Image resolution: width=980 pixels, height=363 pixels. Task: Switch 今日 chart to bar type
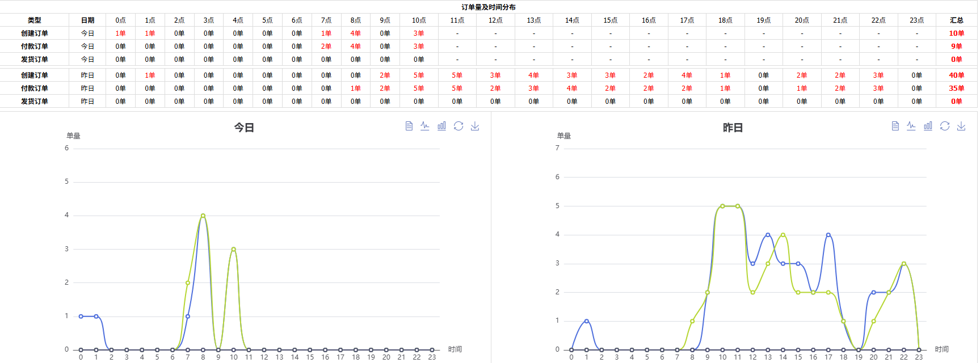click(441, 126)
